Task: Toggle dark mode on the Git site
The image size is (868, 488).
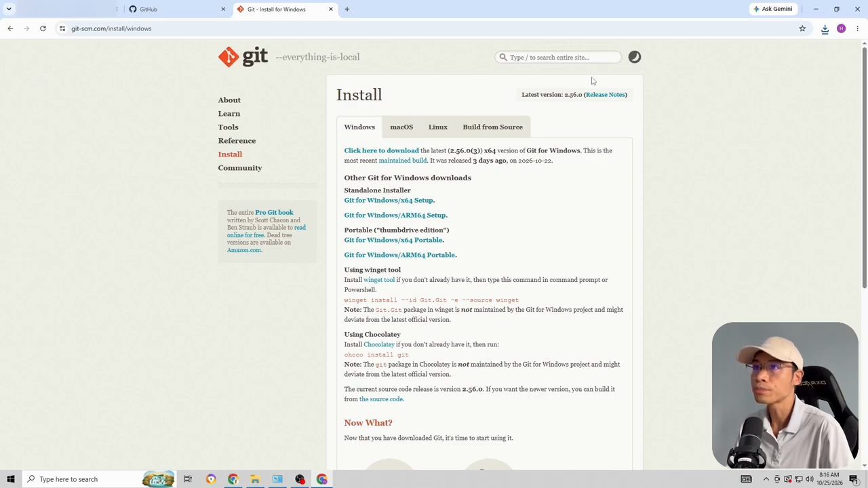Action: (x=634, y=57)
